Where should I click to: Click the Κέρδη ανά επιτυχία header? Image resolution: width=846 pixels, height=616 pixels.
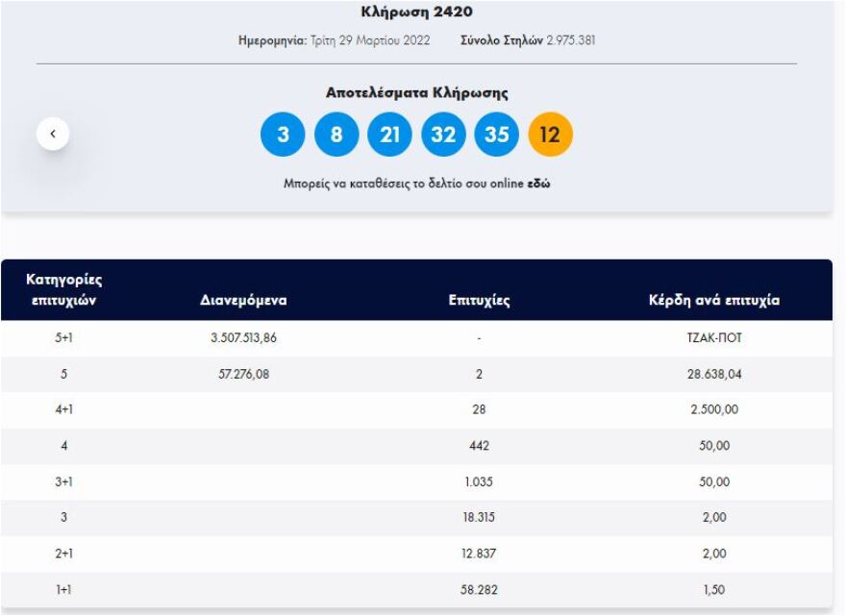pos(714,300)
